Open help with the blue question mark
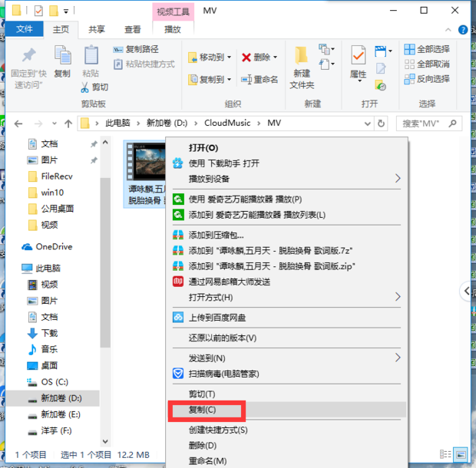Screen dimensions: 476x468 tap(463, 30)
